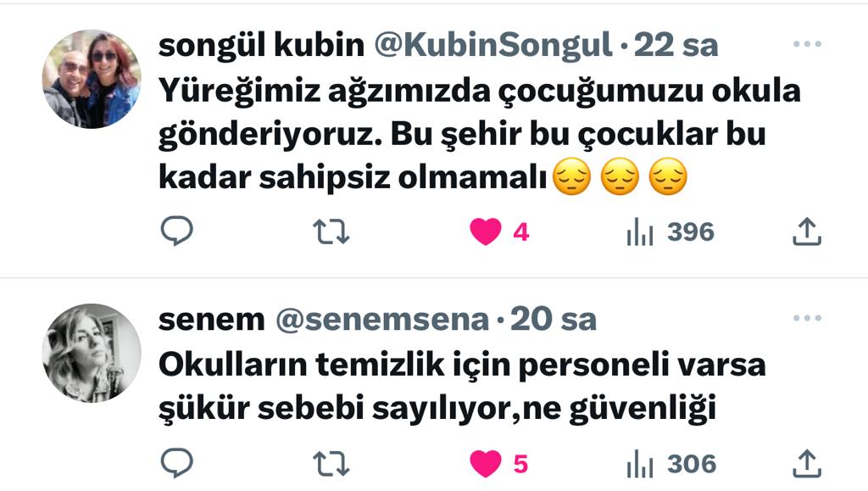Visit the @senemsena handle
This screenshot has height=491, width=868.
click(382, 320)
